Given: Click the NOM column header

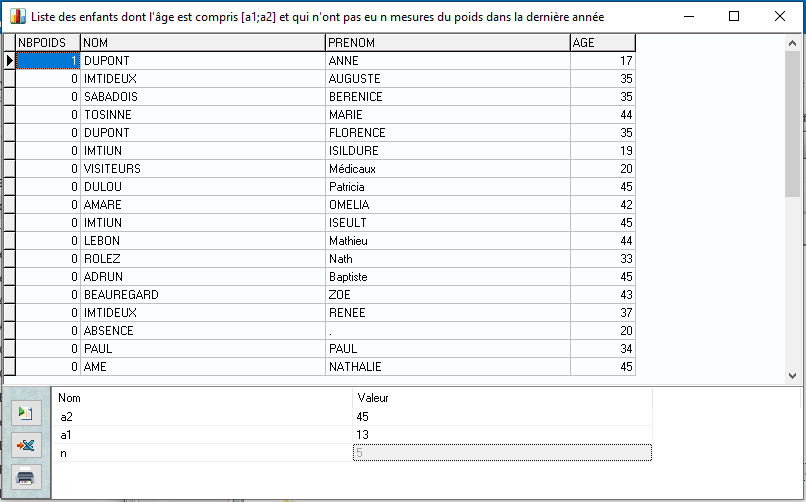Looking at the screenshot, I should click(x=202, y=43).
